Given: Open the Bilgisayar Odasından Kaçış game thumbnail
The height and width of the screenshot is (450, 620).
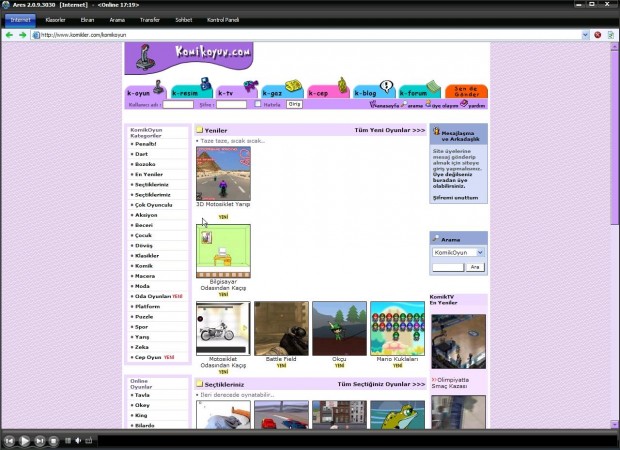Looking at the screenshot, I should [223, 251].
